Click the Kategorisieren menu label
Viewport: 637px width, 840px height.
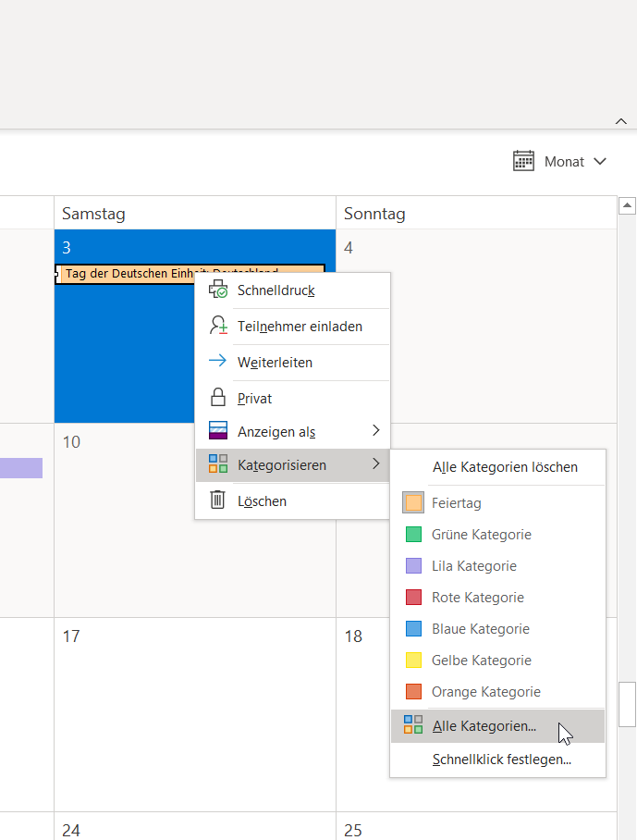tap(282, 465)
